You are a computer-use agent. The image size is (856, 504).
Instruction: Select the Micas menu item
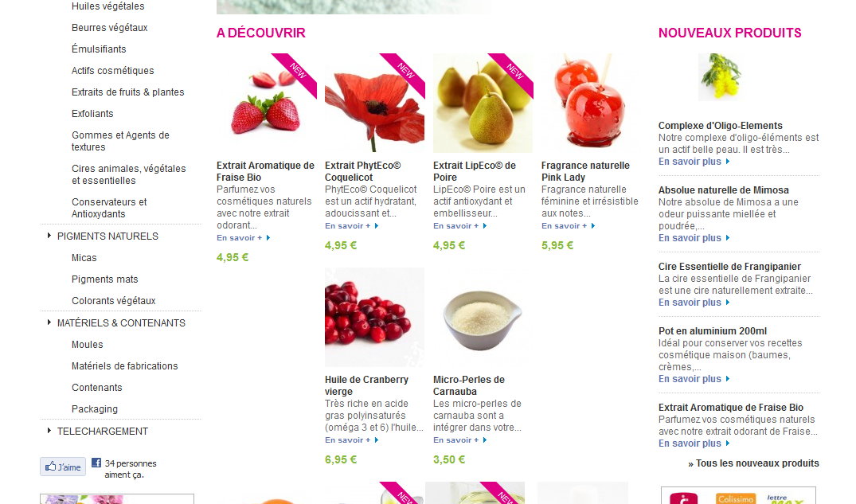pyautogui.click(x=84, y=258)
